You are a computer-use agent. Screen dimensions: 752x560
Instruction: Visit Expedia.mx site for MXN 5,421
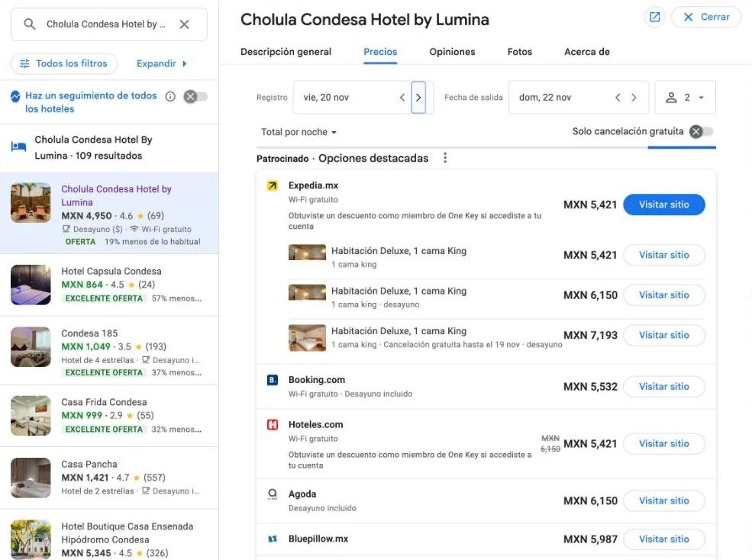pyautogui.click(x=663, y=204)
